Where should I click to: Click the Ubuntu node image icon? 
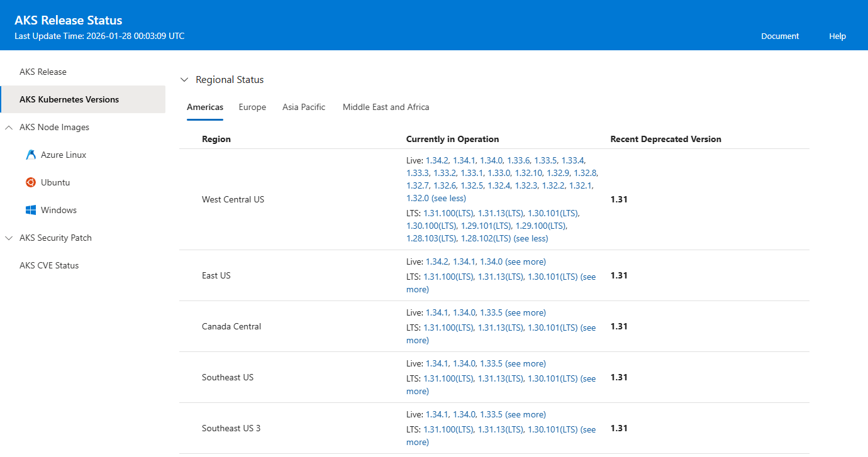tap(30, 182)
